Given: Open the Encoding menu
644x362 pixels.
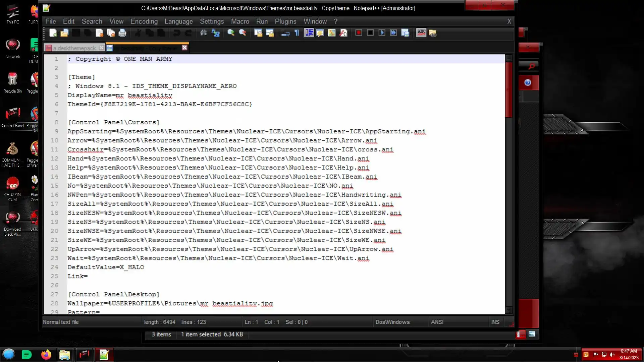Looking at the screenshot, I should (x=144, y=21).
